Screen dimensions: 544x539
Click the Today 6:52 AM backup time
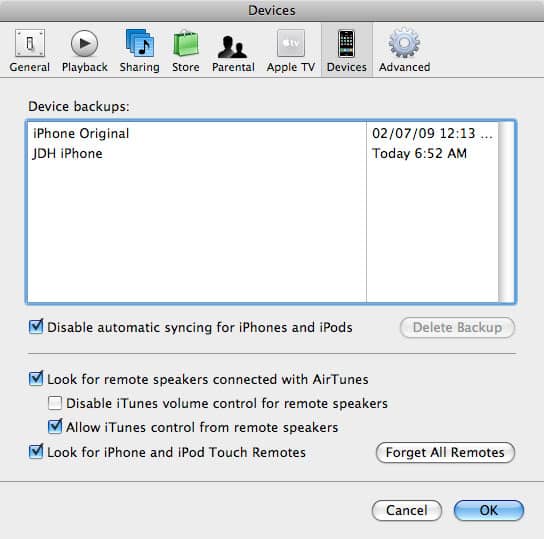419,153
